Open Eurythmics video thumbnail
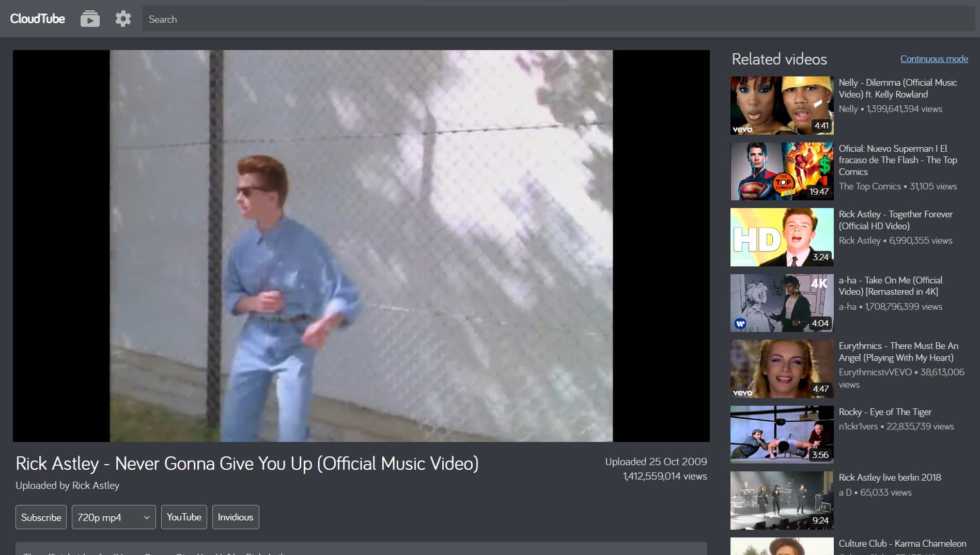980x555 pixels. point(782,369)
